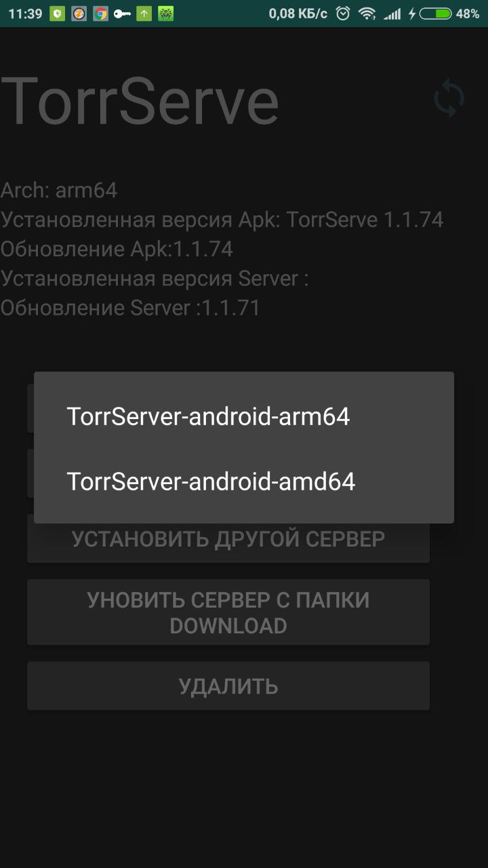Tap the УДАЛИТЬ button
The height and width of the screenshot is (868, 488).
click(228, 686)
